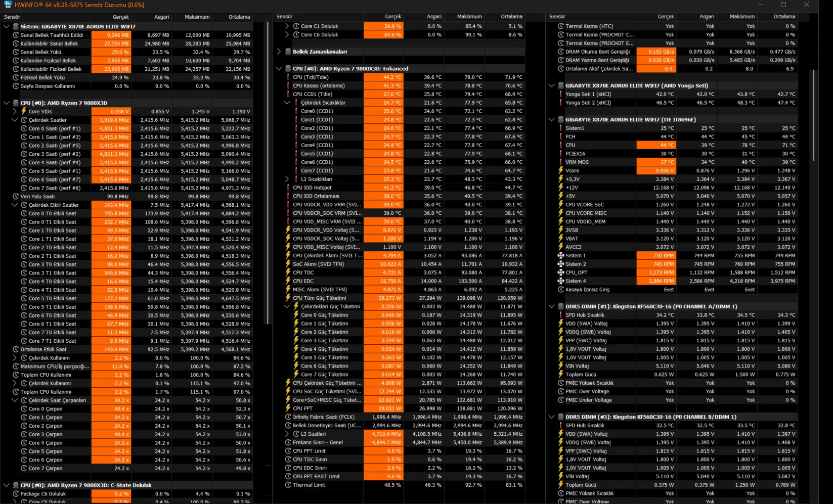Viewport: 833px width, 504px height.
Task: Click the Asgari column header in right panel
Action: tap(697, 17)
